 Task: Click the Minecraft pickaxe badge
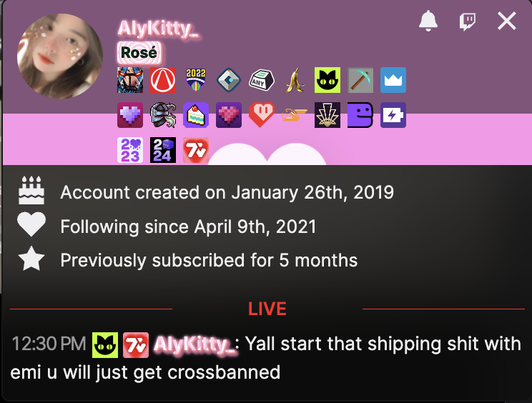[360, 80]
